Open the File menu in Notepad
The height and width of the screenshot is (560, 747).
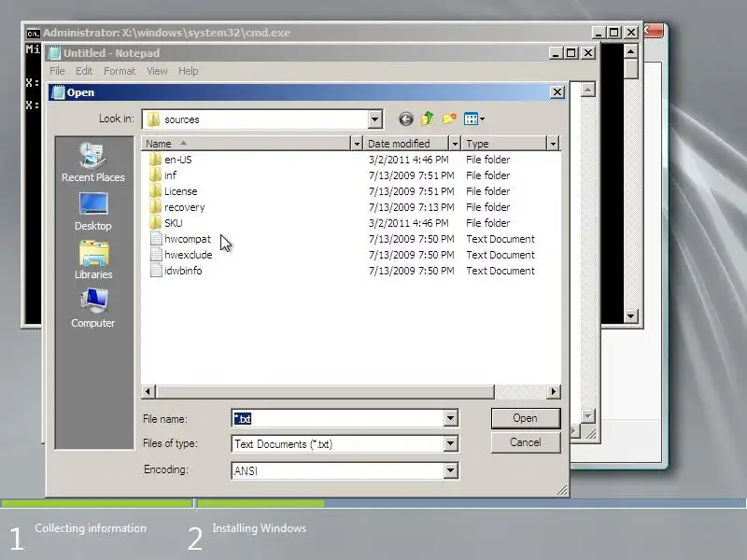tap(57, 71)
